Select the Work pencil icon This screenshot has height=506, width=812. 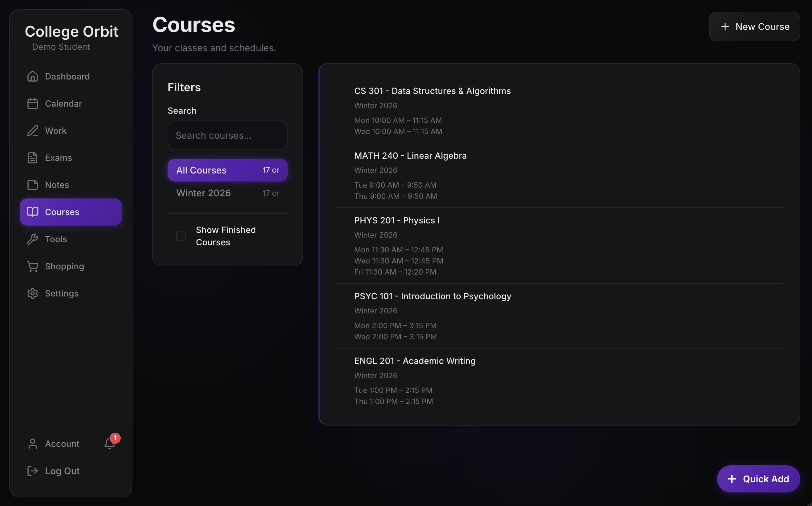32,131
